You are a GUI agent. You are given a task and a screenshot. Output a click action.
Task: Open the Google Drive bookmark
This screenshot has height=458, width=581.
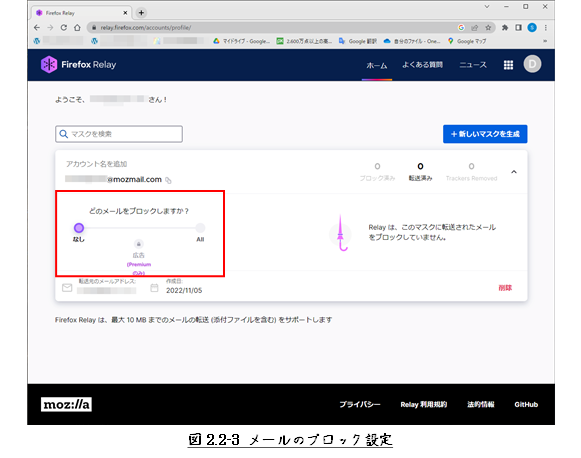(241, 41)
